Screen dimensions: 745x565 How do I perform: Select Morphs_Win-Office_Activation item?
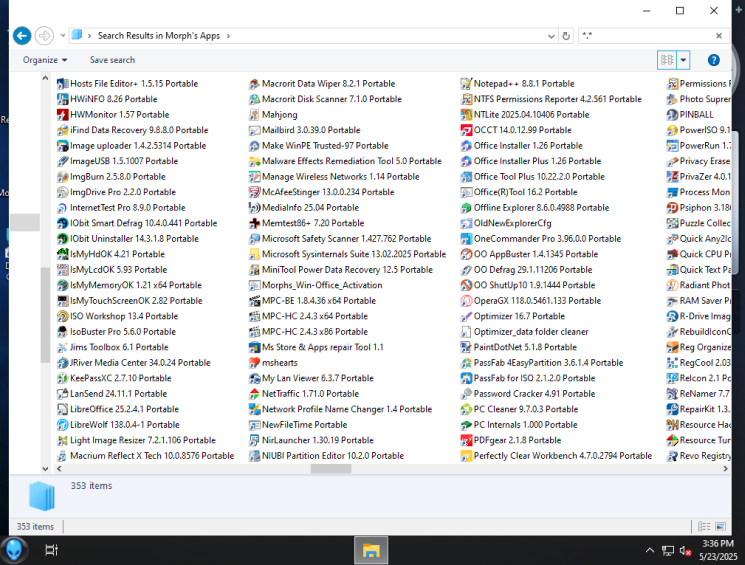315,285
